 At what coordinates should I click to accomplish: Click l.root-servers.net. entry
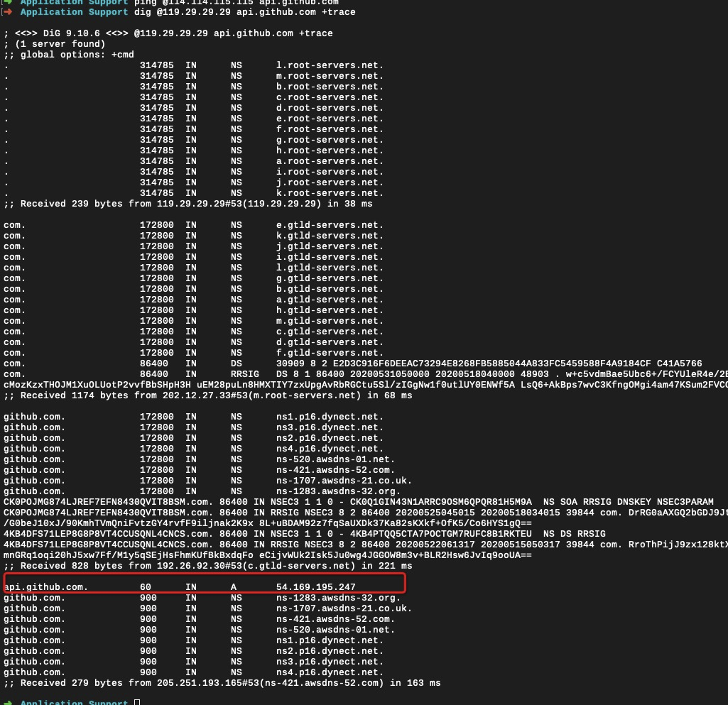(330, 65)
